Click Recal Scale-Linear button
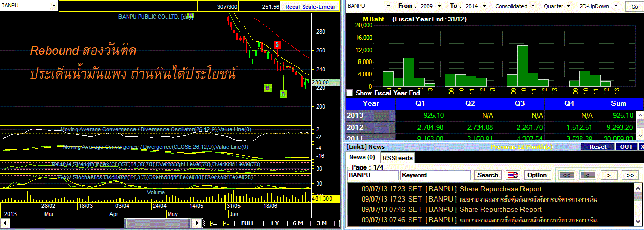Viewport: 644px width, 230px height. point(310,7)
